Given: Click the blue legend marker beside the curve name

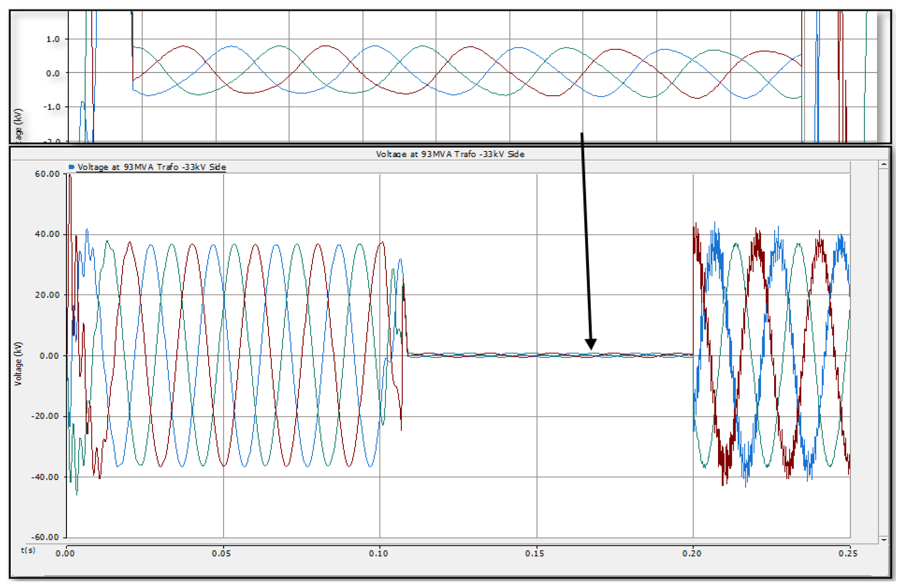Looking at the screenshot, I should (71, 167).
